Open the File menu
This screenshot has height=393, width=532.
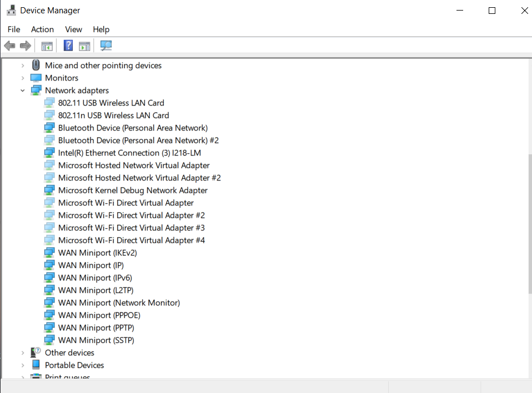tap(13, 29)
